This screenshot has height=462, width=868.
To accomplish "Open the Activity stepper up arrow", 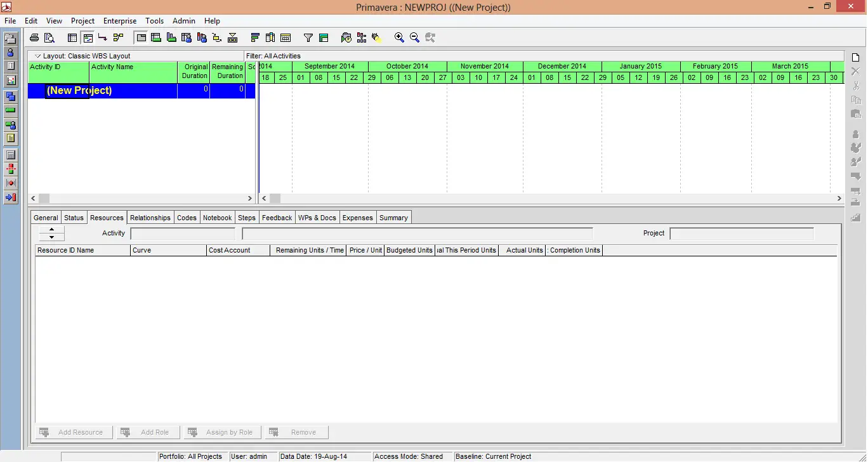I will (51, 230).
